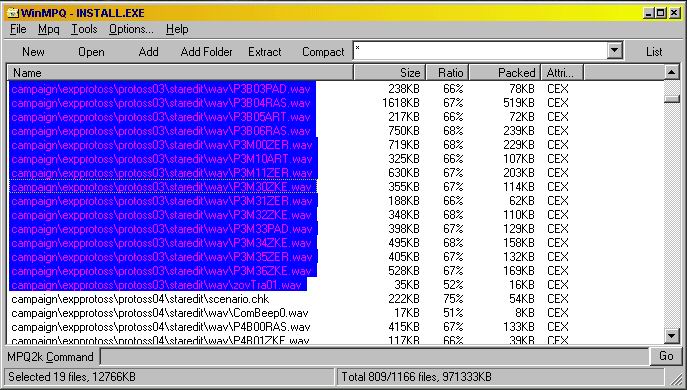
Task: Select file P3M35ZER.wav
Action: coord(163,257)
